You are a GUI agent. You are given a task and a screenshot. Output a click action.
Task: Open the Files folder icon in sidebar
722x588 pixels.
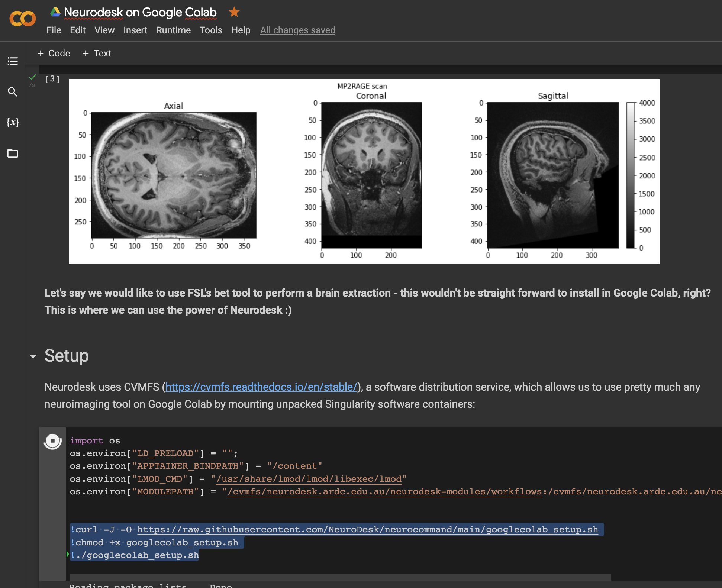coord(13,153)
